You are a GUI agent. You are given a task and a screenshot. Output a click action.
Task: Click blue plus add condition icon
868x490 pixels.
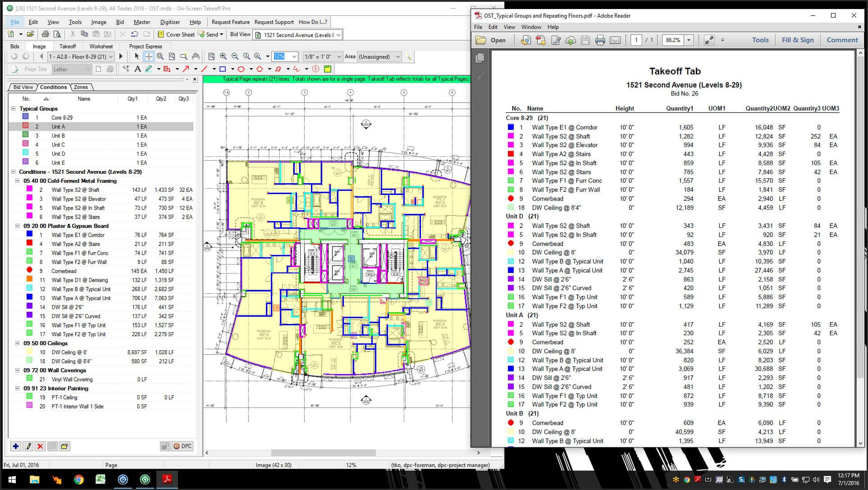(16, 446)
